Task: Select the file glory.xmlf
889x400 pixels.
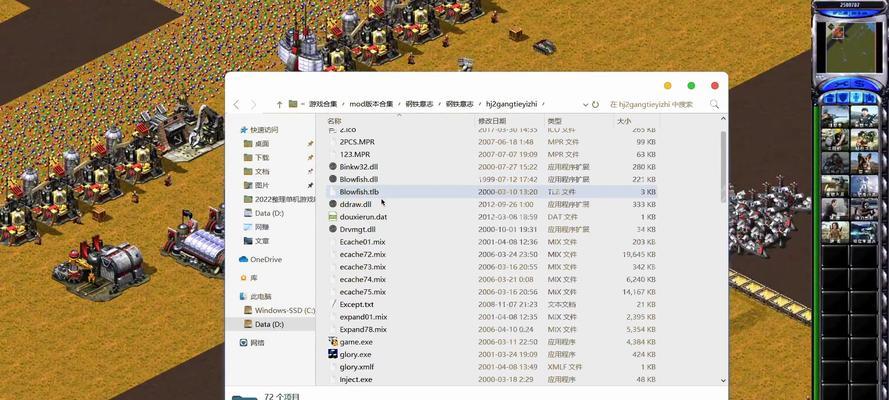Action: (357, 367)
